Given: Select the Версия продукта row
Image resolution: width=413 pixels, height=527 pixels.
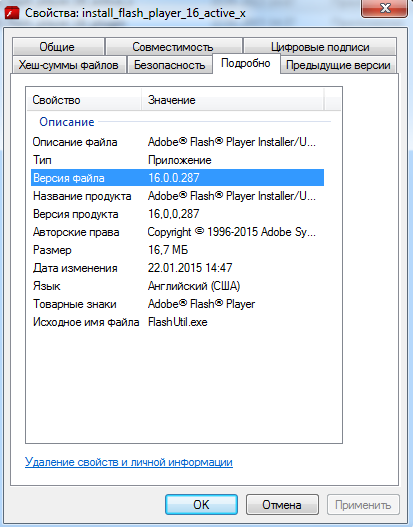Looking at the screenshot, I should click(x=177, y=214).
